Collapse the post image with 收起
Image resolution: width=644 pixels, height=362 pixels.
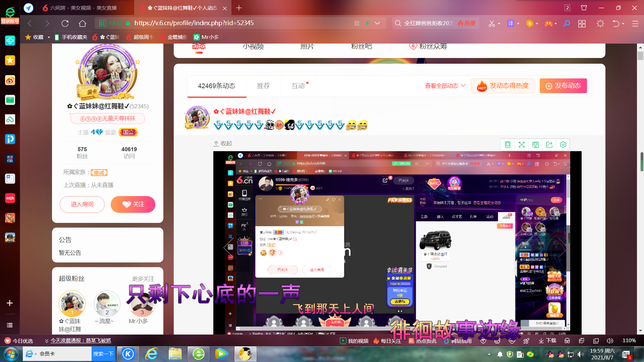[x=223, y=143]
